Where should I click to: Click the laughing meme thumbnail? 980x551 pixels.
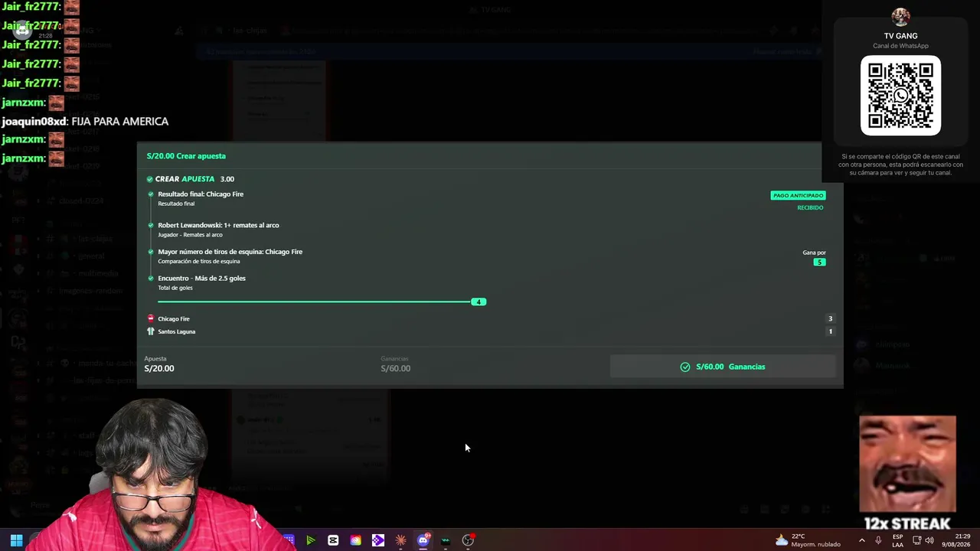click(907, 464)
